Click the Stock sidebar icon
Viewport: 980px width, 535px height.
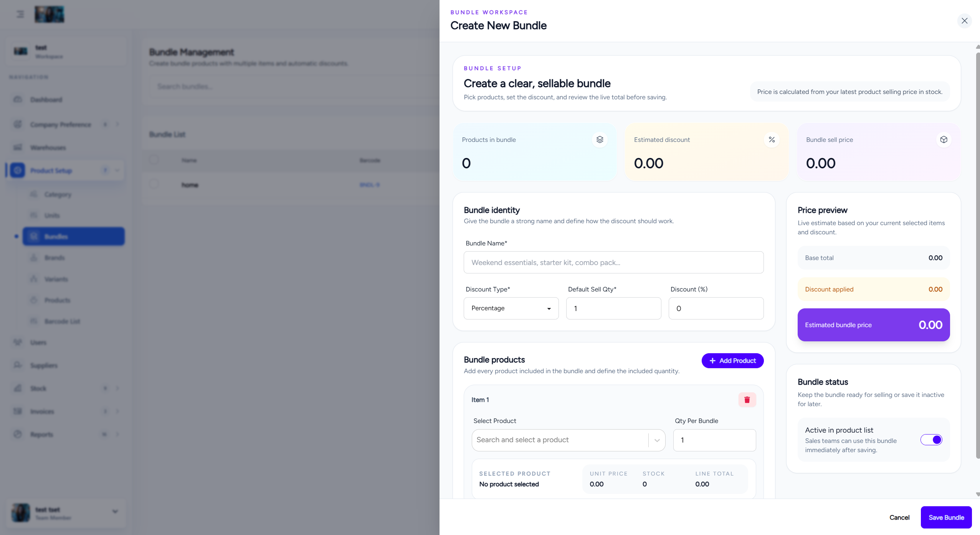[x=18, y=388]
